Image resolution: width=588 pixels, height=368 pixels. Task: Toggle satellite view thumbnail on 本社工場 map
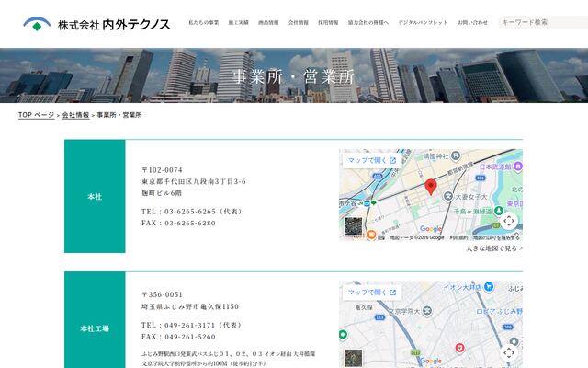[x=353, y=358]
